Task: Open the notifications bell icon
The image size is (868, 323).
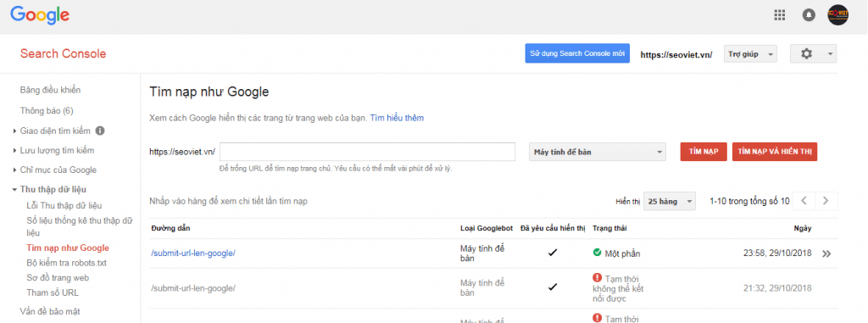Action: 809,15
